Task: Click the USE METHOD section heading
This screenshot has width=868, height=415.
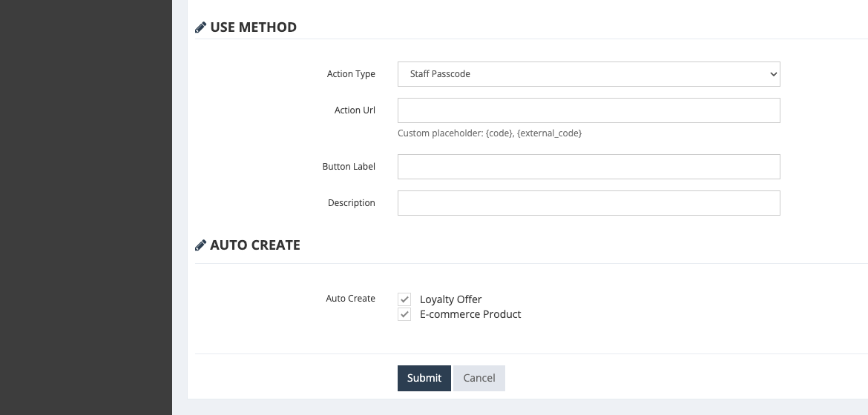Action: [254, 27]
